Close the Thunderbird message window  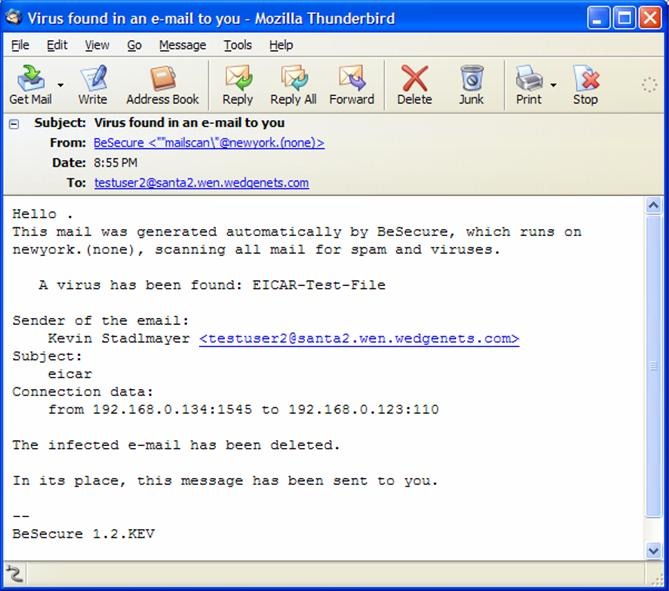pyautogui.click(x=650, y=18)
